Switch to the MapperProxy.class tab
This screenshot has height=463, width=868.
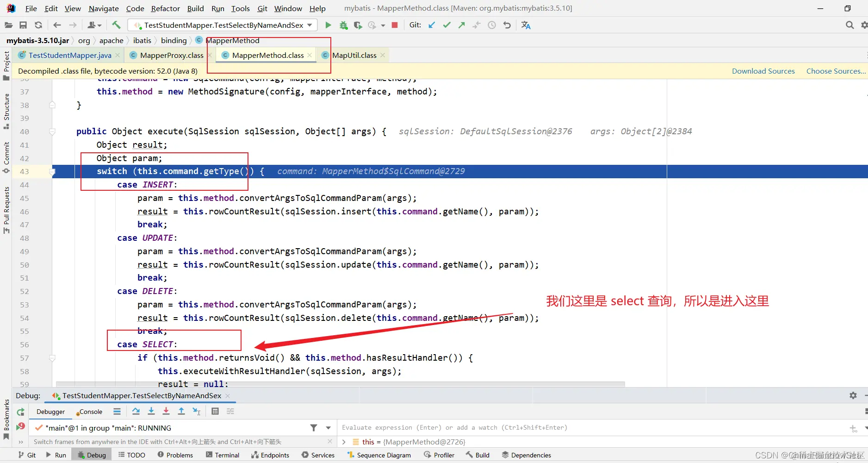172,55
